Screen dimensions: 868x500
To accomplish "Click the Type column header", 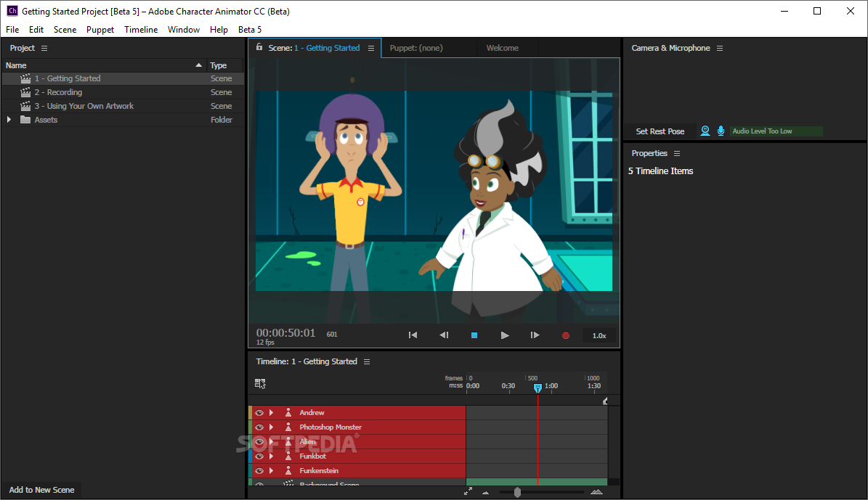I will [x=225, y=65].
